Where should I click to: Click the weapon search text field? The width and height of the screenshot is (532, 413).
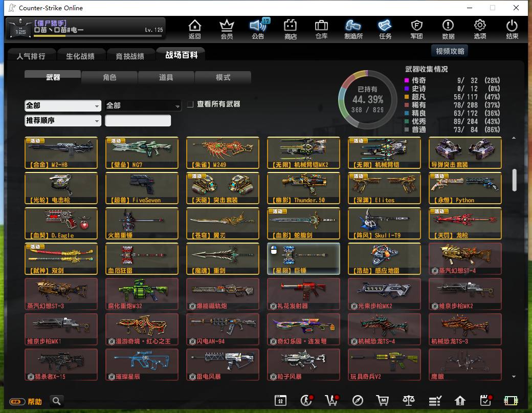tap(138, 120)
